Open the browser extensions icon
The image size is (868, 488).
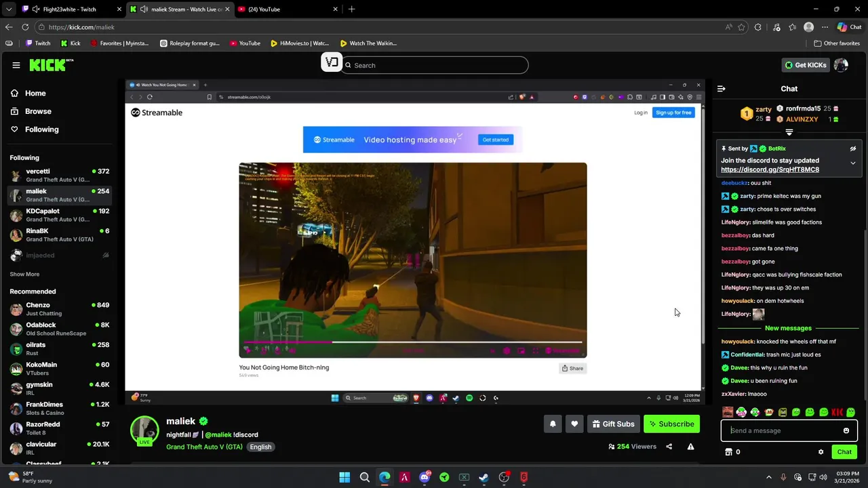tap(757, 27)
